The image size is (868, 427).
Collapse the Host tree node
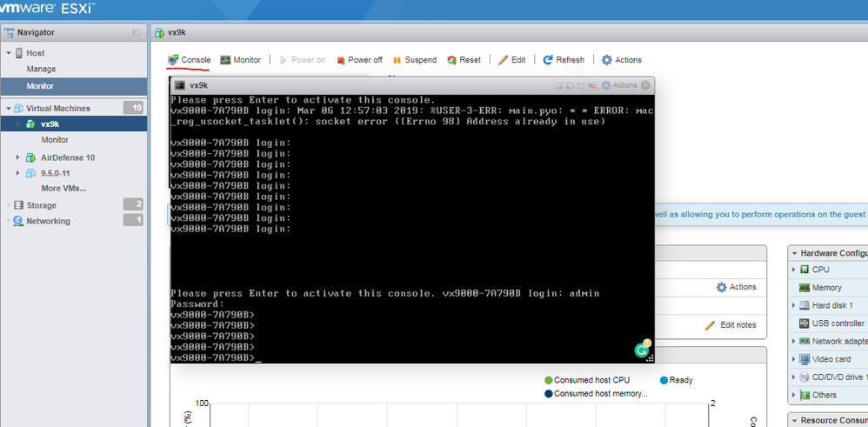[x=9, y=53]
